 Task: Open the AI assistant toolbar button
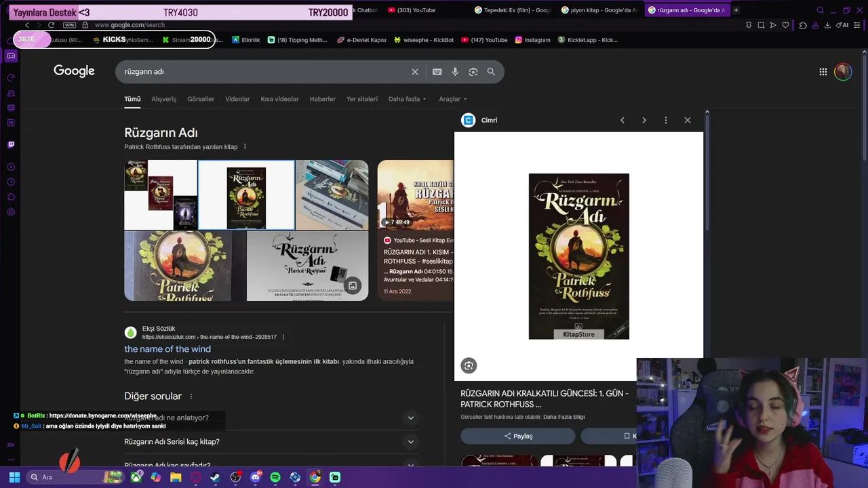pyautogui.click(x=843, y=25)
